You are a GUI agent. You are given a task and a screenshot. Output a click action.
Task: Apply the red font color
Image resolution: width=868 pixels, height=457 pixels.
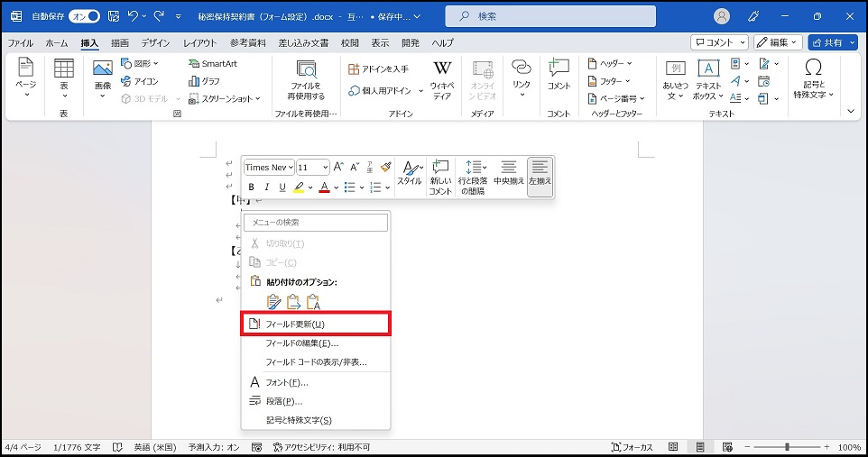[x=325, y=187]
